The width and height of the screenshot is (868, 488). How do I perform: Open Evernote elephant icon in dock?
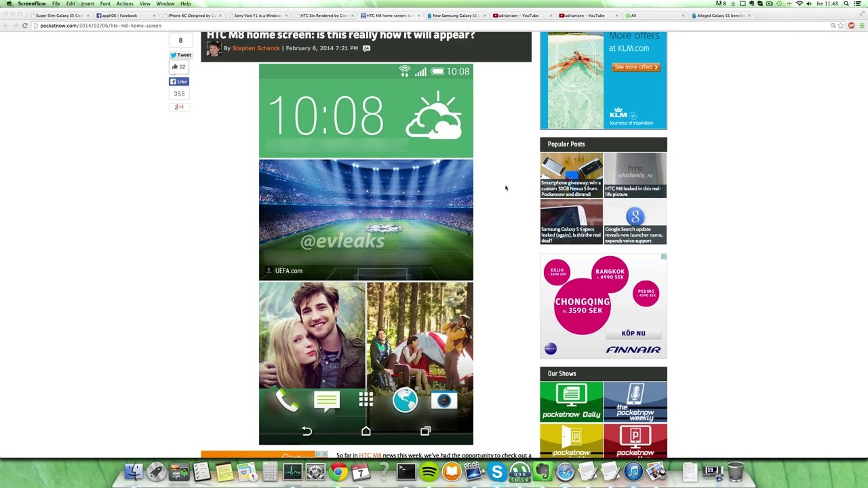[542, 471]
